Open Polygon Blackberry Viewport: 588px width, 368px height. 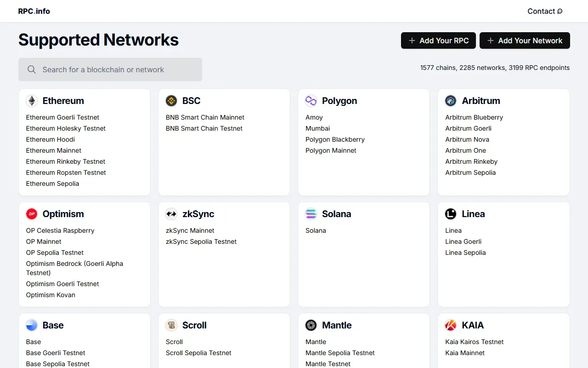(335, 139)
